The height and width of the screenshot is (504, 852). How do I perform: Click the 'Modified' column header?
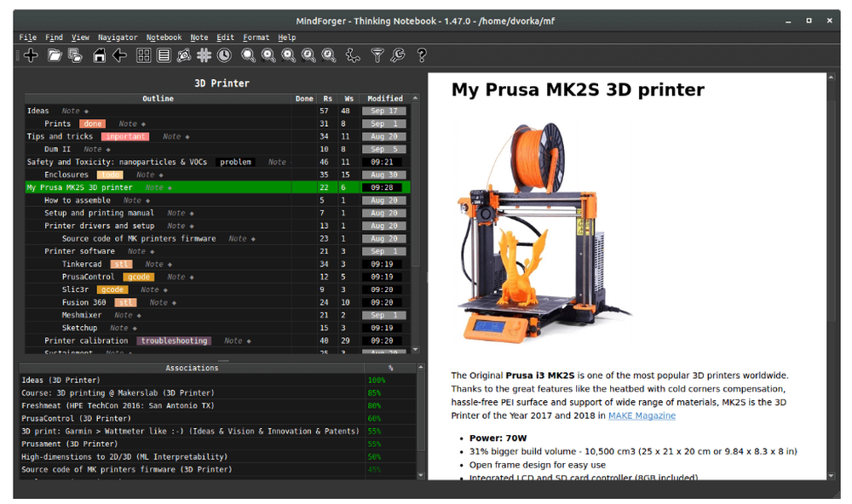pyautogui.click(x=385, y=98)
